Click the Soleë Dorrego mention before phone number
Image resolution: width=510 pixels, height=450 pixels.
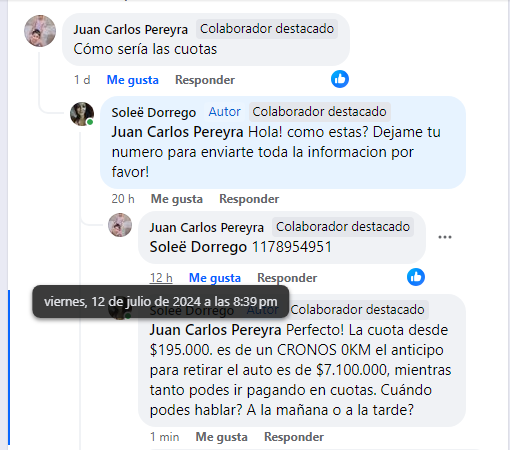pos(198,247)
